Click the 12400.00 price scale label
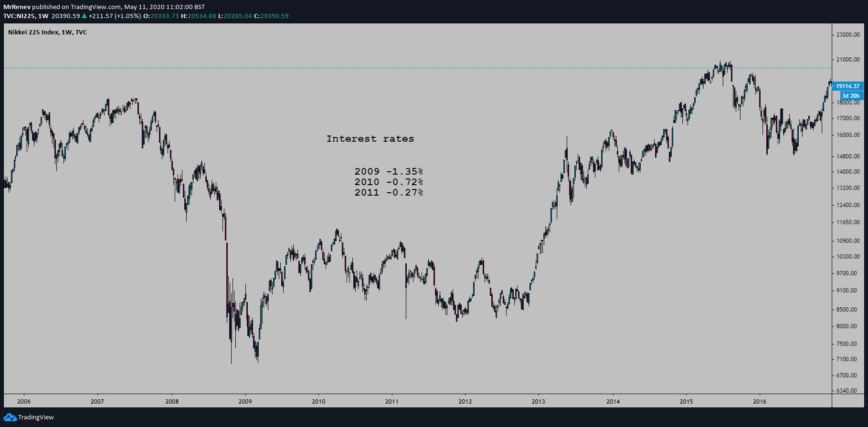The image size is (868, 427). (x=848, y=205)
